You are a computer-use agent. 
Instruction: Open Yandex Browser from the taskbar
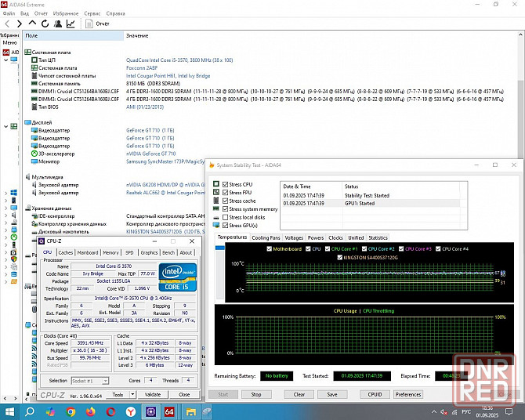tap(131, 411)
